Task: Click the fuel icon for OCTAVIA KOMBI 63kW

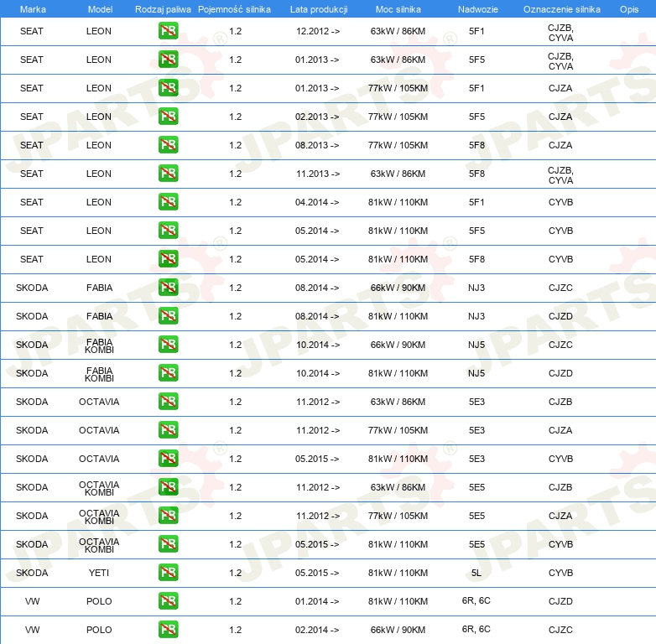Action: [168, 486]
